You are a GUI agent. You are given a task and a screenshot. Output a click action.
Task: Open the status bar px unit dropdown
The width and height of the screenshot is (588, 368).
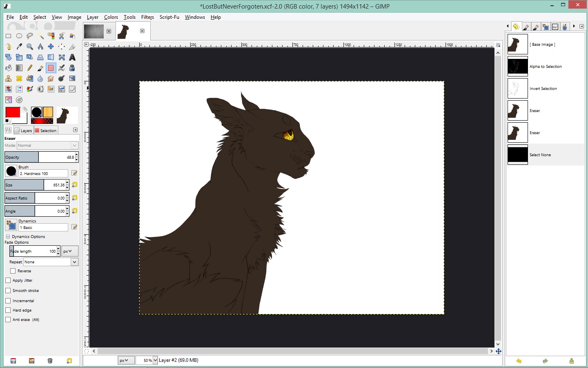tap(126, 360)
